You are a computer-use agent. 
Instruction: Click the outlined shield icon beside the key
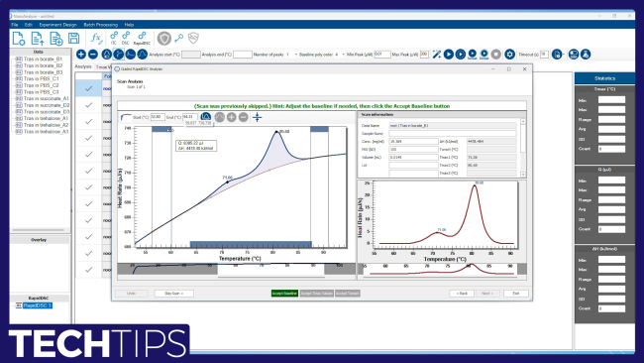coord(193,39)
